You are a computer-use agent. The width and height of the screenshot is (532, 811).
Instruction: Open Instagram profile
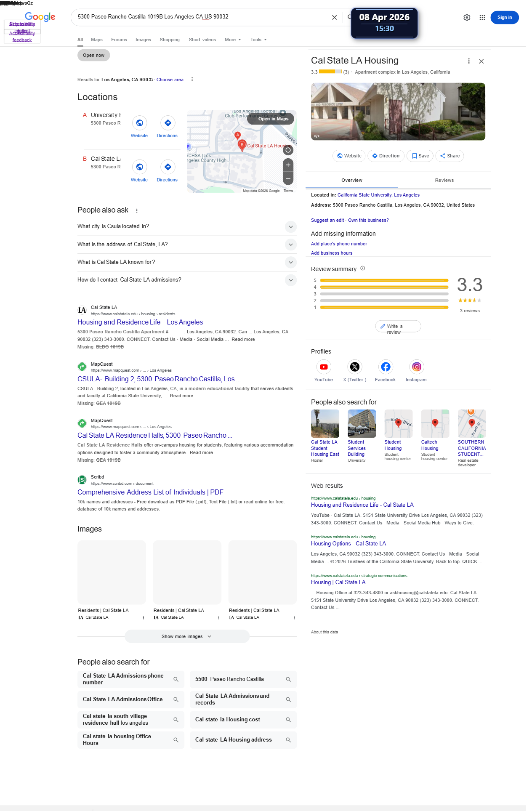[x=416, y=367]
